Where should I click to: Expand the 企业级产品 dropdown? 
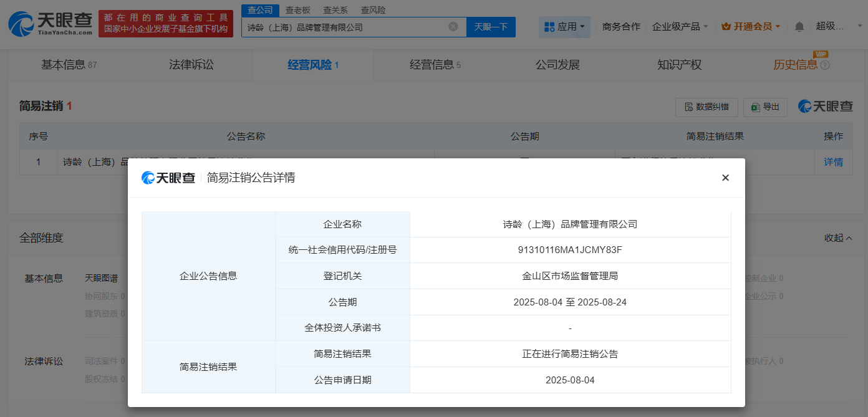pyautogui.click(x=680, y=27)
